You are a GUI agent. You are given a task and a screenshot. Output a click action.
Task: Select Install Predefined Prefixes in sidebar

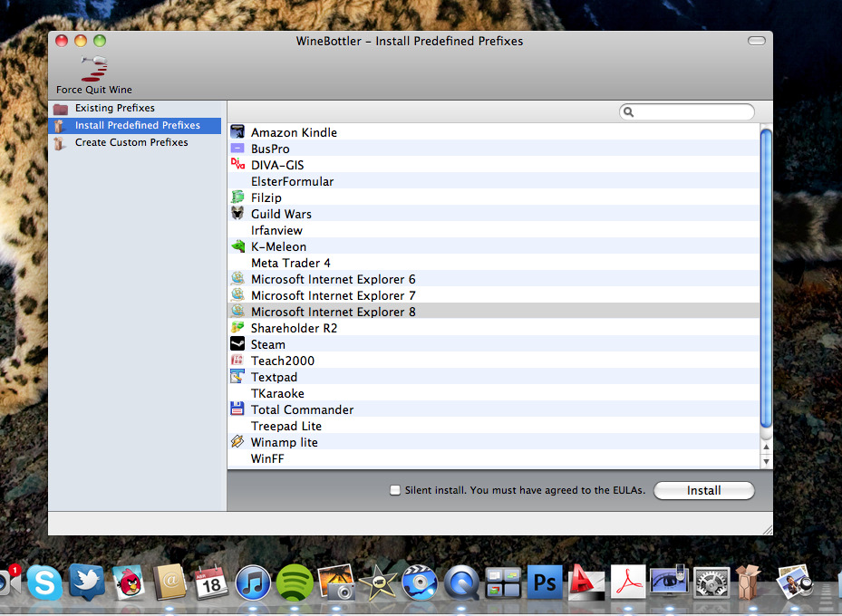point(137,126)
